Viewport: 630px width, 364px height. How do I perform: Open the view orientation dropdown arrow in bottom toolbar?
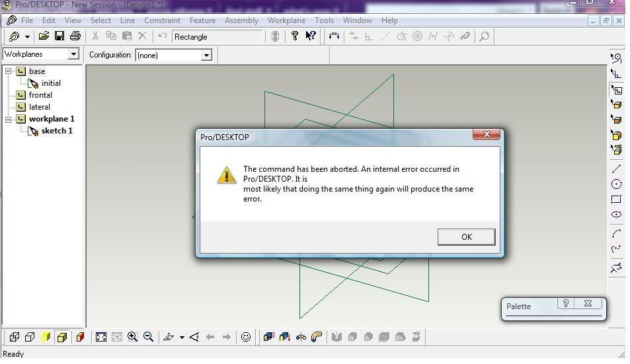click(x=182, y=338)
